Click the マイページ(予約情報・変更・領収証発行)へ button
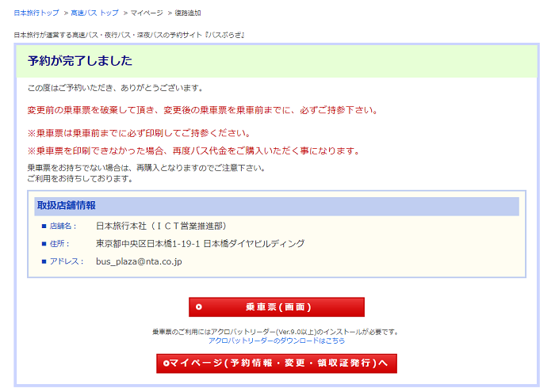The height and width of the screenshot is (392, 555). (x=277, y=363)
